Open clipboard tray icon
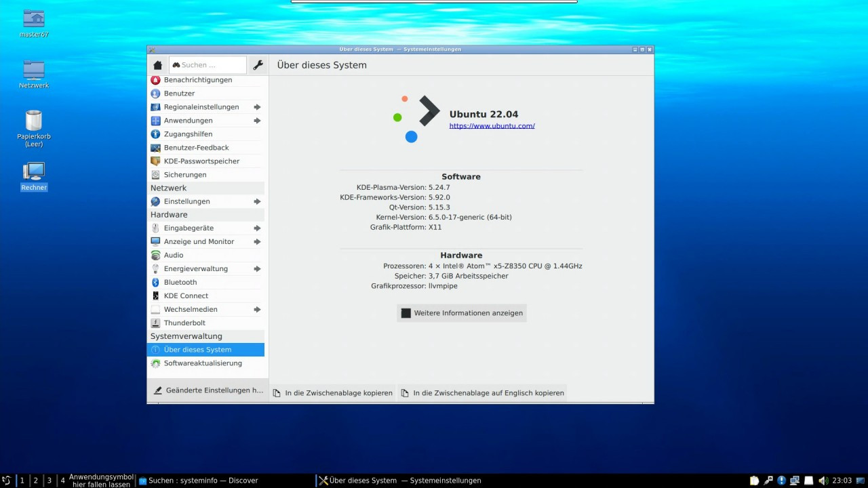868x488 pixels. (x=755, y=481)
